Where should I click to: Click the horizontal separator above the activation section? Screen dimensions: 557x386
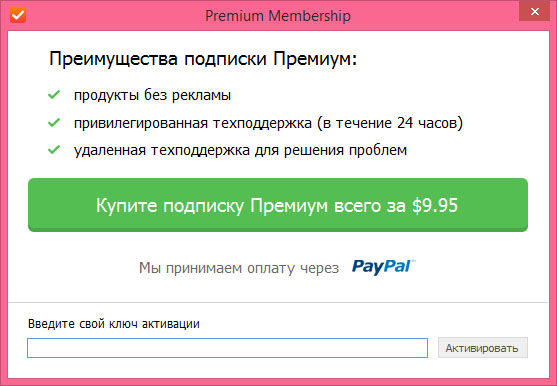click(278, 303)
